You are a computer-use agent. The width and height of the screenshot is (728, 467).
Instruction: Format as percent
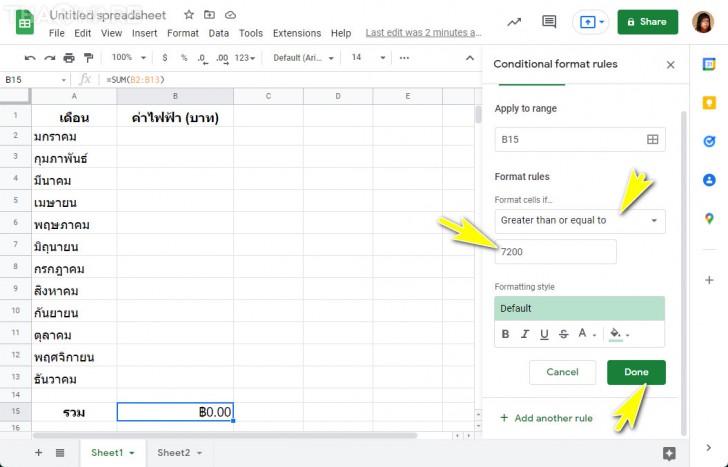click(x=184, y=58)
